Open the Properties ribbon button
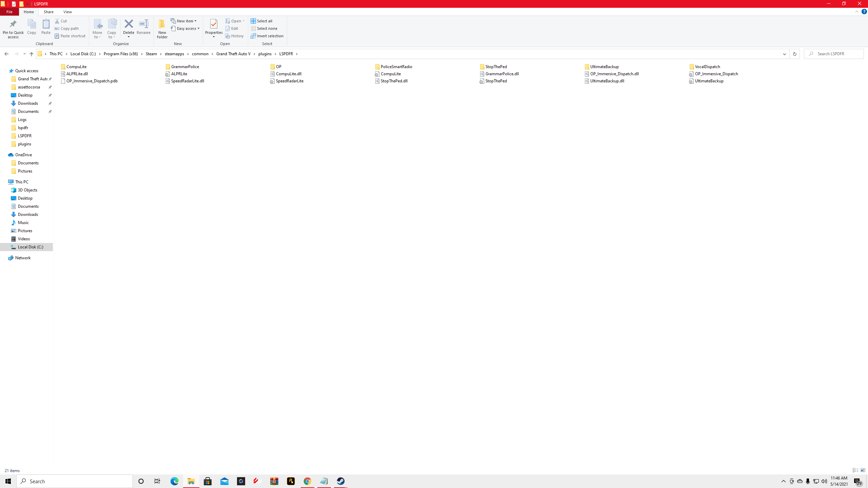 214,24
